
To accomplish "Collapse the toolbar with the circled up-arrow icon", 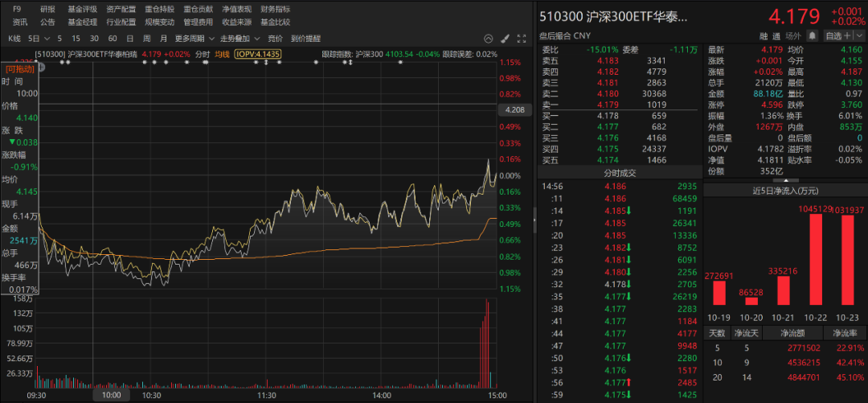I will [488, 39].
